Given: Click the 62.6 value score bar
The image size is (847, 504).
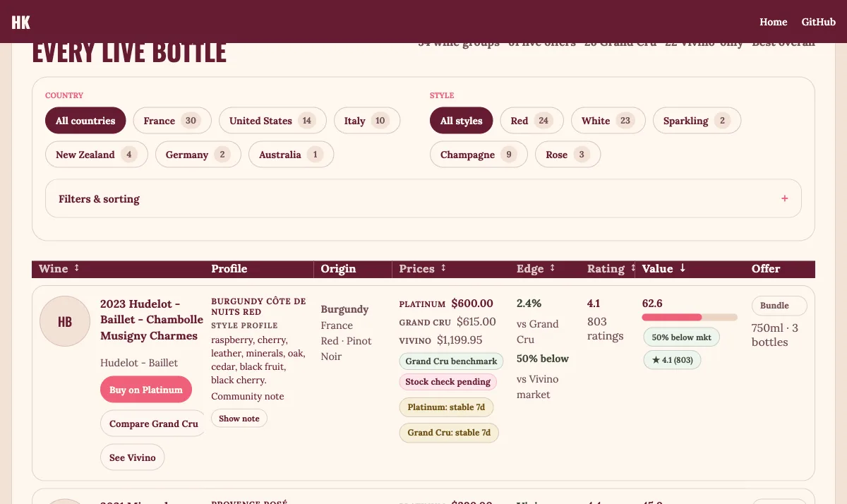Looking at the screenshot, I should click(x=690, y=318).
